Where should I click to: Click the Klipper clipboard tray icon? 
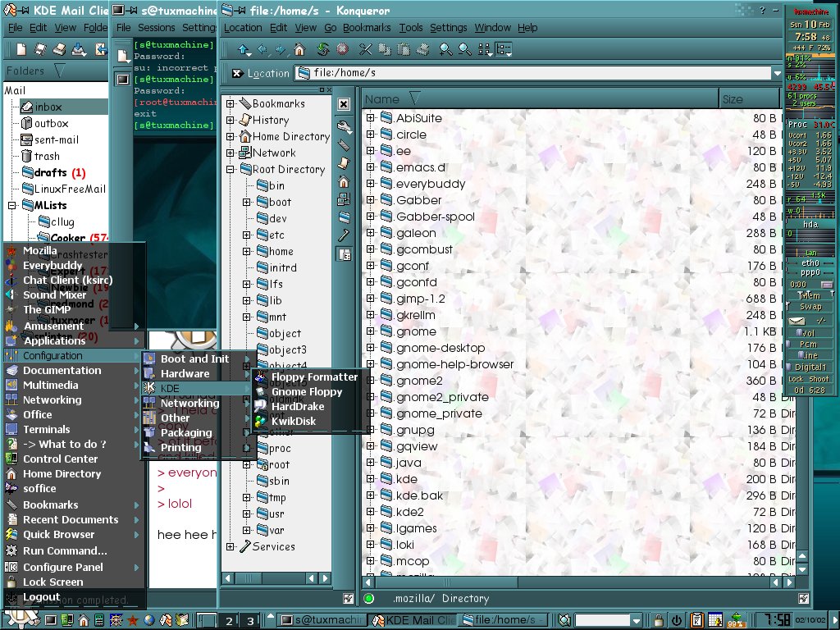point(696,620)
